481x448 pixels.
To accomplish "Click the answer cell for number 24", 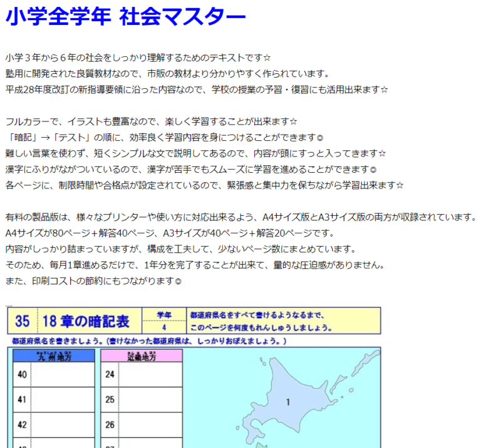I will point(150,374).
